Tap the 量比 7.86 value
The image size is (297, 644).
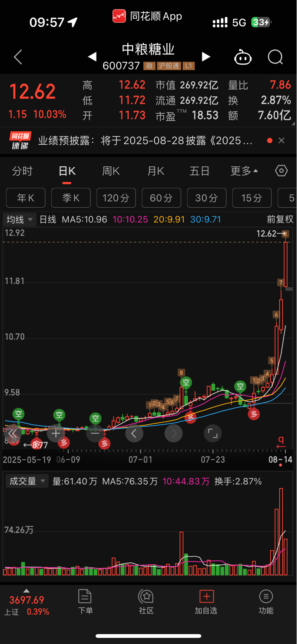pyautogui.click(x=280, y=85)
